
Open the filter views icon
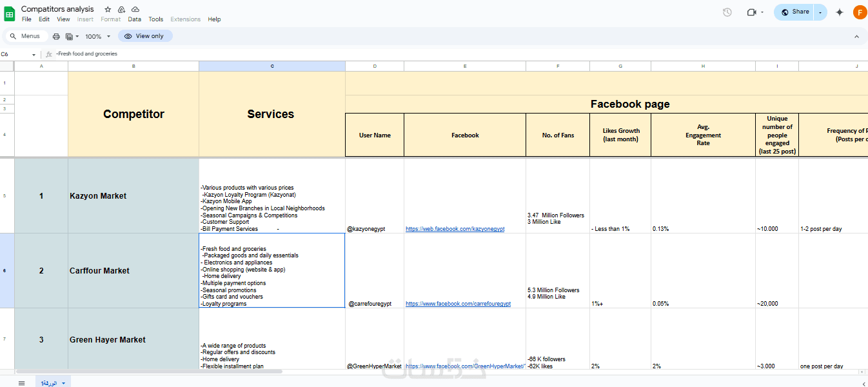coord(69,36)
